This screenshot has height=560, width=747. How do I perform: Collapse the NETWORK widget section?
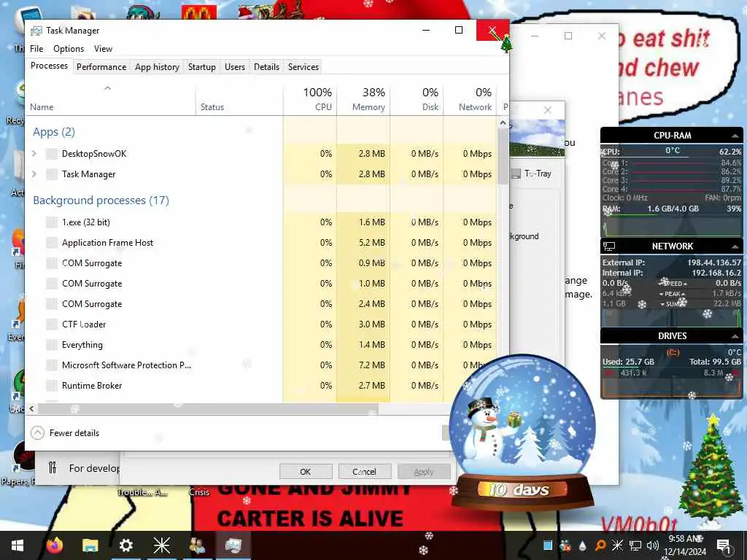(x=735, y=246)
